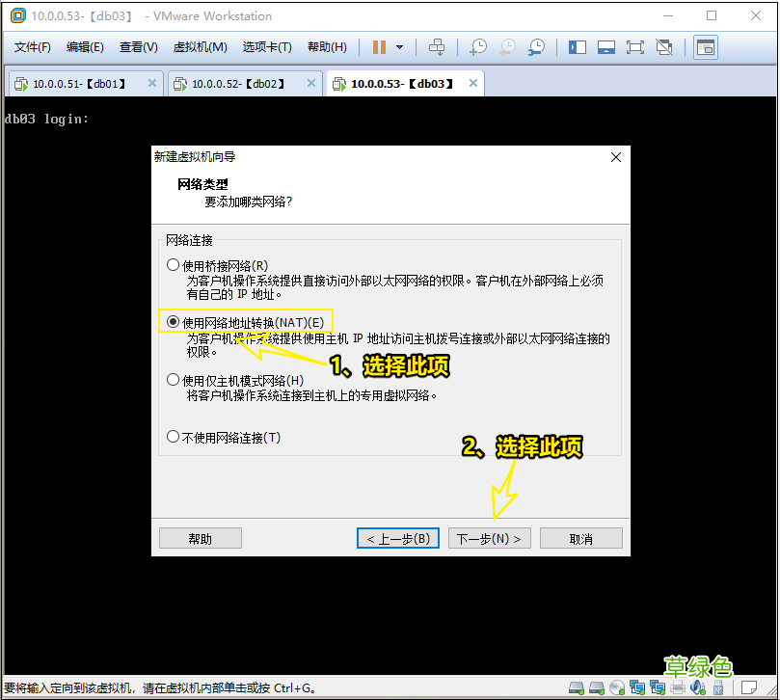Screen dimensions: 780x700
Task: Click the printer status icon
Action: (x=678, y=687)
